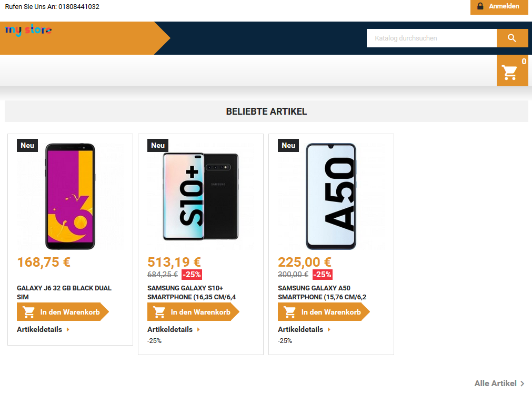This screenshot has height=394, width=532.
Task: Click the chevron next to Alle Artikel
Action: coord(522,383)
